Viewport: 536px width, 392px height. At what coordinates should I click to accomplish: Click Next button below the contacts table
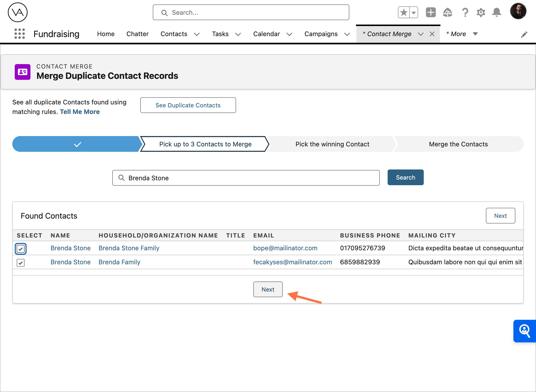pyautogui.click(x=268, y=289)
